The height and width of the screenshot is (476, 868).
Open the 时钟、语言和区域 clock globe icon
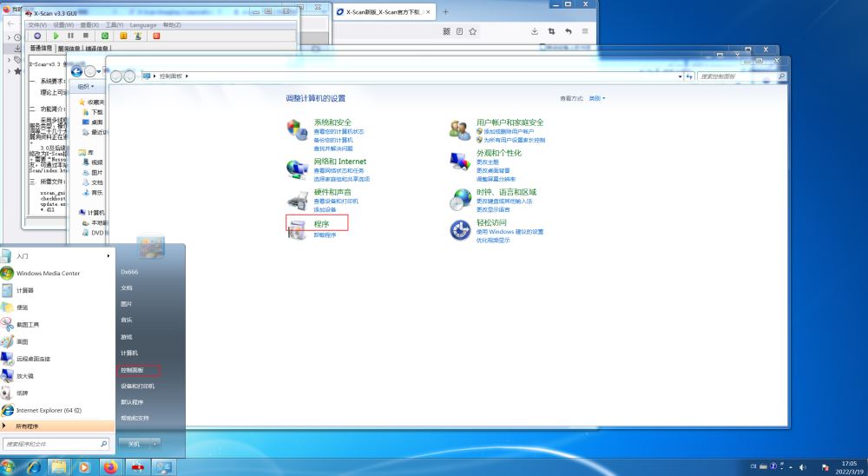(459, 199)
